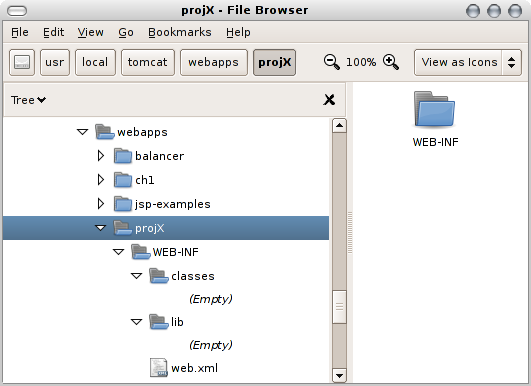Select the WEB-INF label in tree
Image resolution: width=531 pixels, height=386 pixels.
pos(175,252)
